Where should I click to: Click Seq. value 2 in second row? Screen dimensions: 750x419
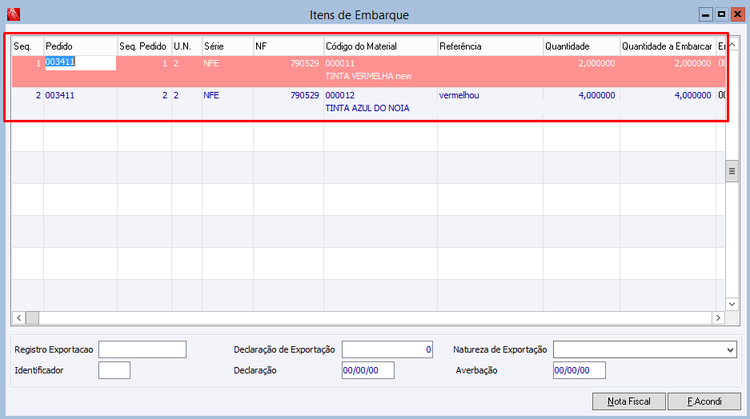pos(38,95)
